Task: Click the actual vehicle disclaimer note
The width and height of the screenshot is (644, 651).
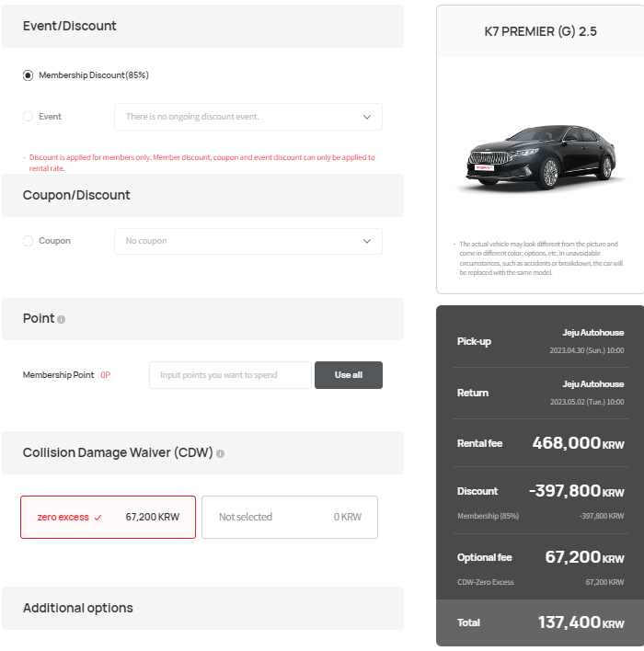Action: tap(539, 258)
